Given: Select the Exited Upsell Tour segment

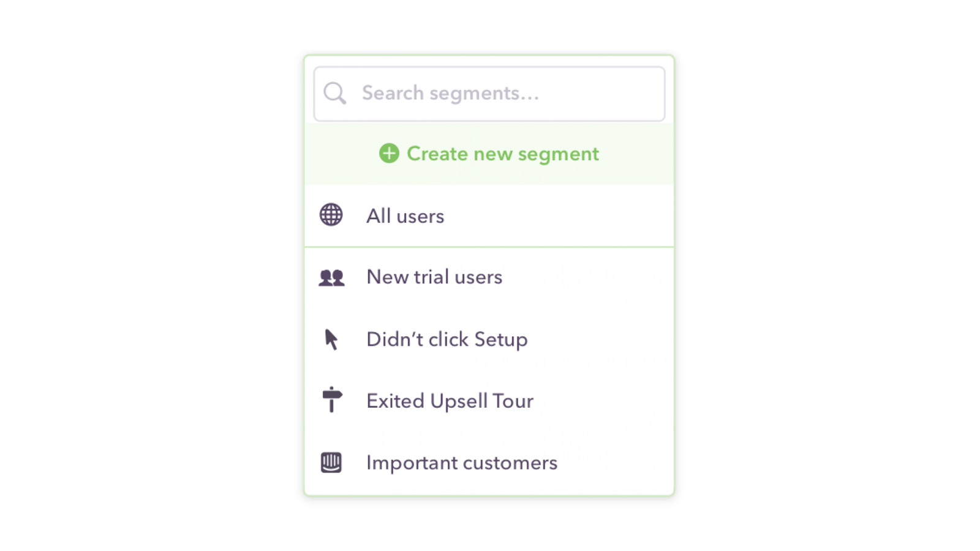Looking at the screenshot, I should 450,401.
